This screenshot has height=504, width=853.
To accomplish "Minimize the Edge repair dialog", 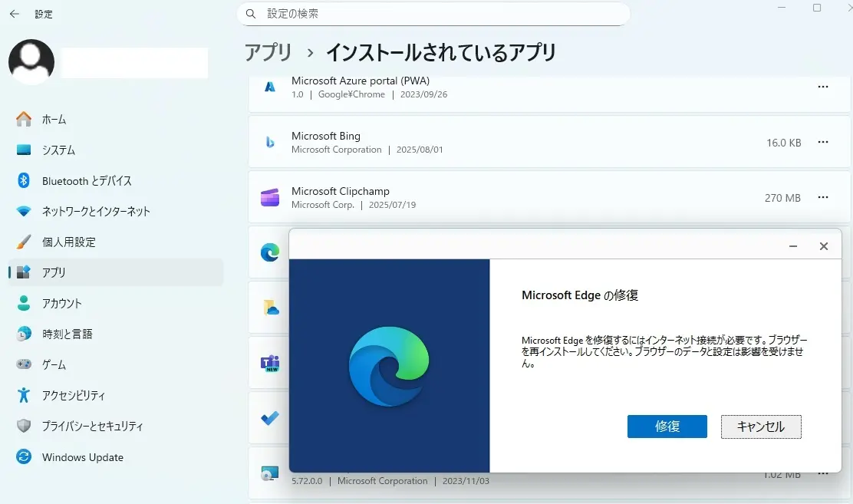I will click(x=793, y=246).
